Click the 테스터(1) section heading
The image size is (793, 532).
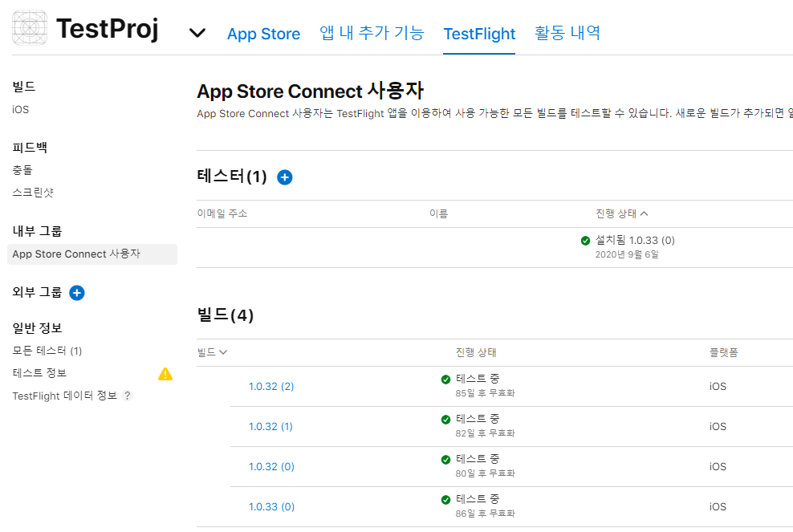tap(232, 176)
